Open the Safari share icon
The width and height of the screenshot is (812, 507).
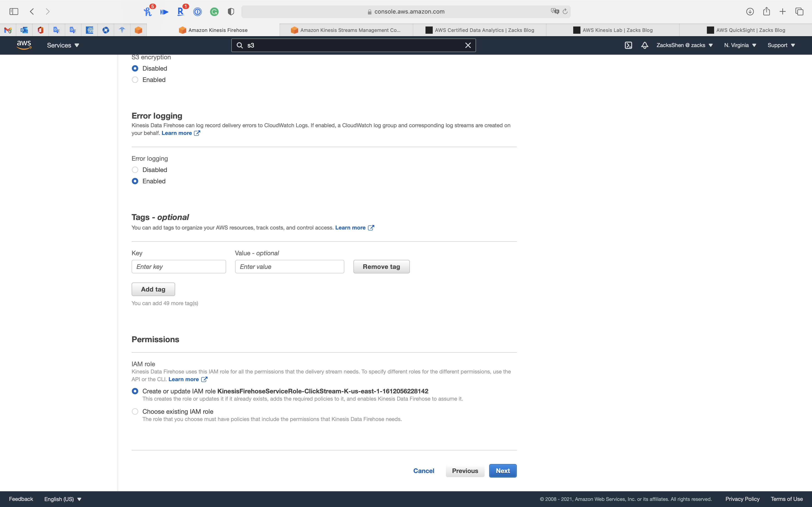pyautogui.click(x=766, y=12)
